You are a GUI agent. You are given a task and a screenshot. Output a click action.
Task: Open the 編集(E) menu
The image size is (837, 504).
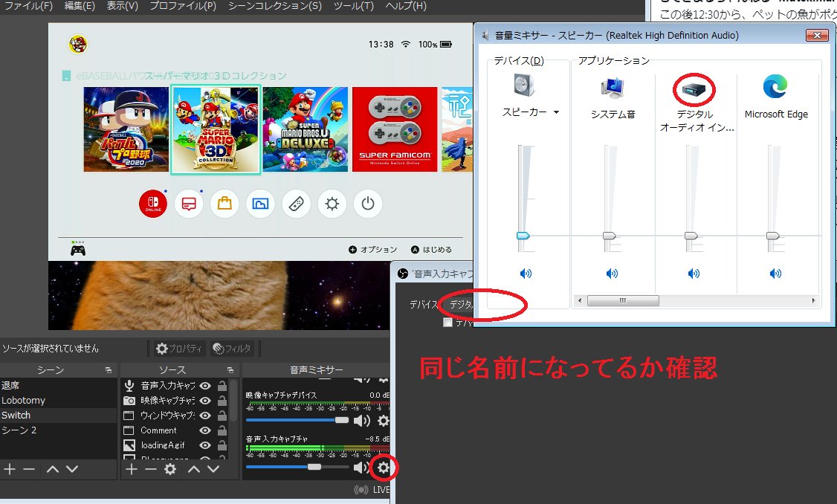point(80,6)
